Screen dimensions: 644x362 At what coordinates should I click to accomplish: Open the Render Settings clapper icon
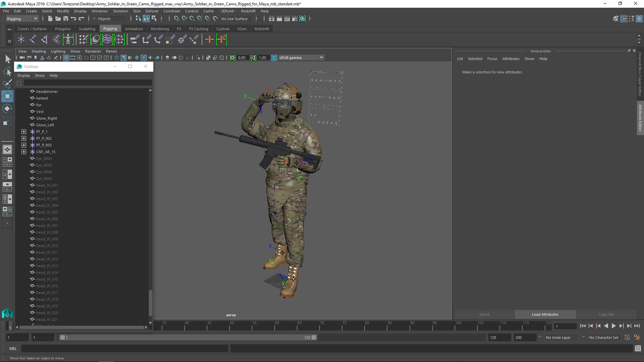(295, 19)
